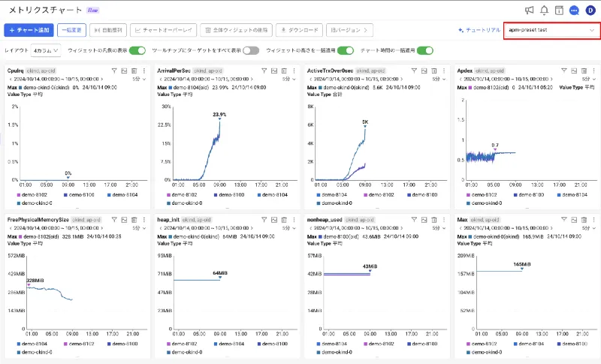Click the 一括変更 bulk change button

71,30
